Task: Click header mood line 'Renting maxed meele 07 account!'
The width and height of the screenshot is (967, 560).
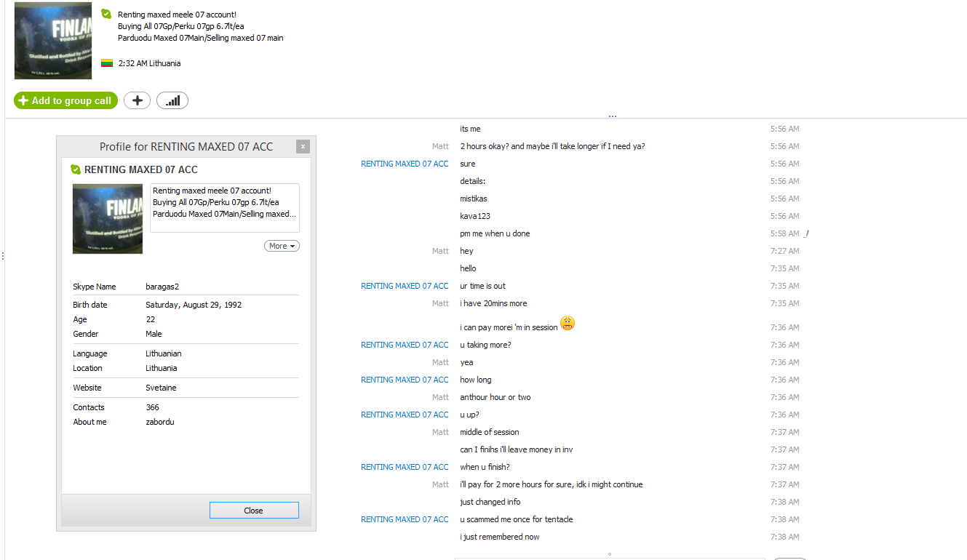Action: [x=177, y=15]
